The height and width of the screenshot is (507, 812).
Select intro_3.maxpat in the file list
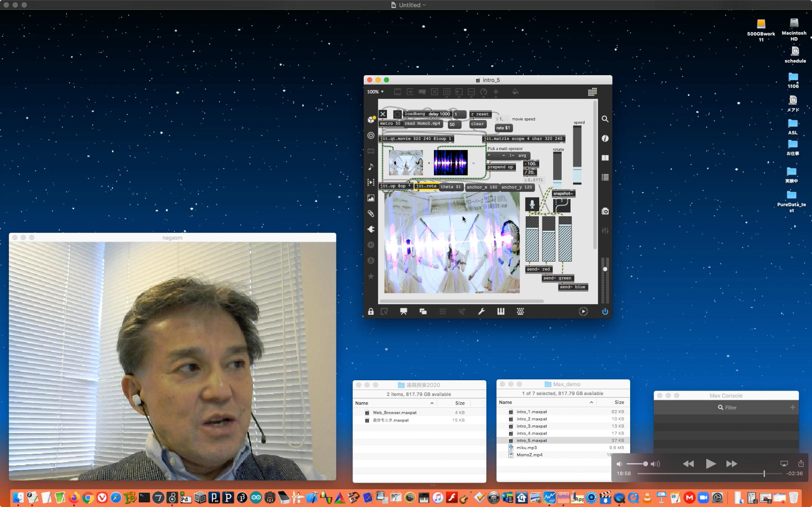point(532,426)
